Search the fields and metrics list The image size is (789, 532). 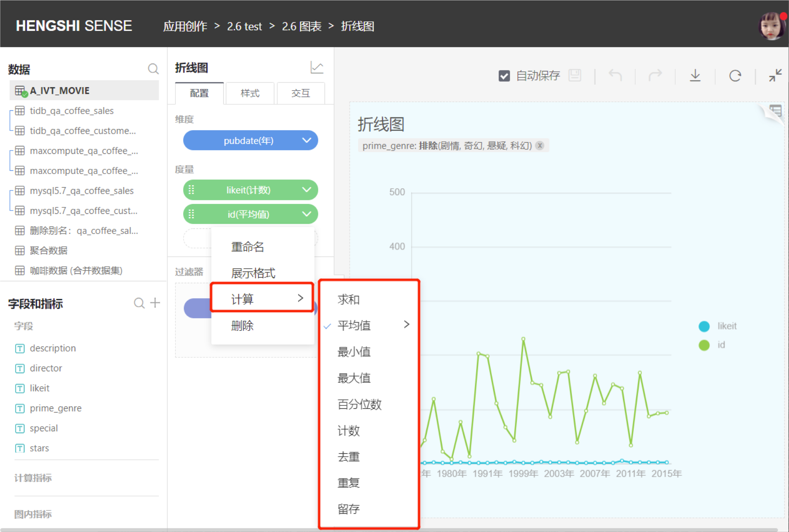pyautogui.click(x=139, y=302)
